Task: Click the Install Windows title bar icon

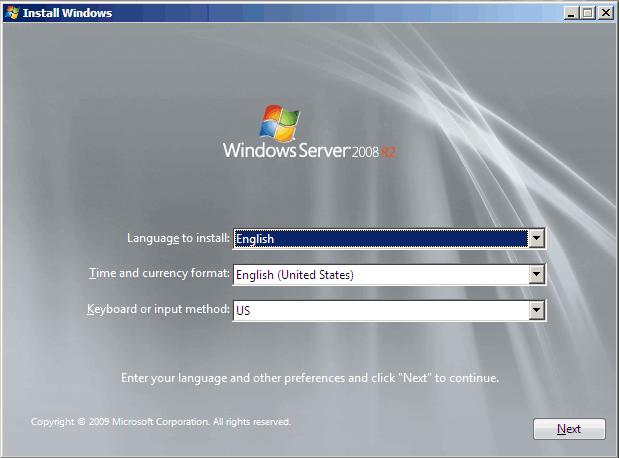Action: (x=12, y=13)
